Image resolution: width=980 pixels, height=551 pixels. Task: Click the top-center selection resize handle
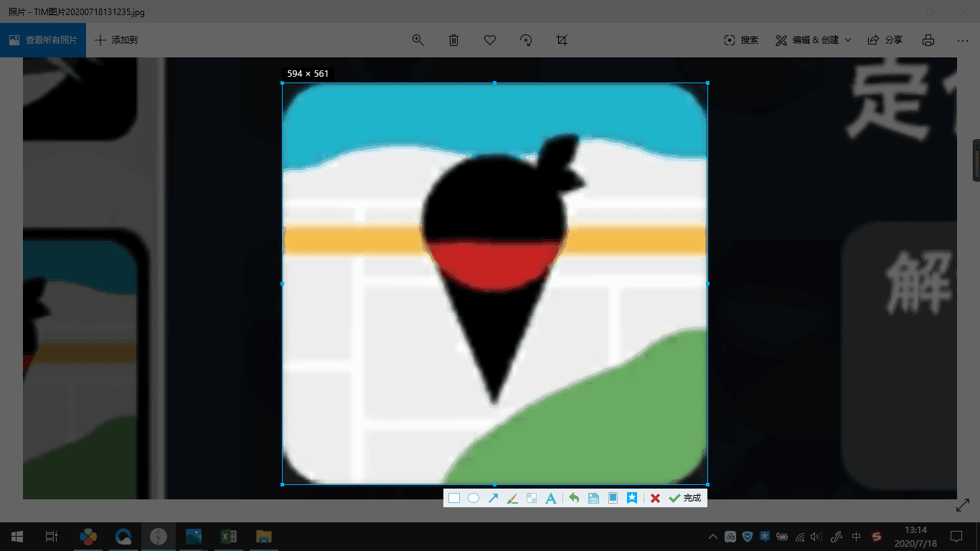(x=494, y=83)
